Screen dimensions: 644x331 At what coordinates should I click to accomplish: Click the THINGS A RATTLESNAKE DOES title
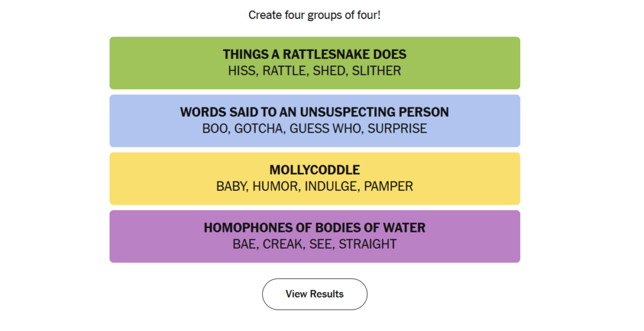(314, 55)
